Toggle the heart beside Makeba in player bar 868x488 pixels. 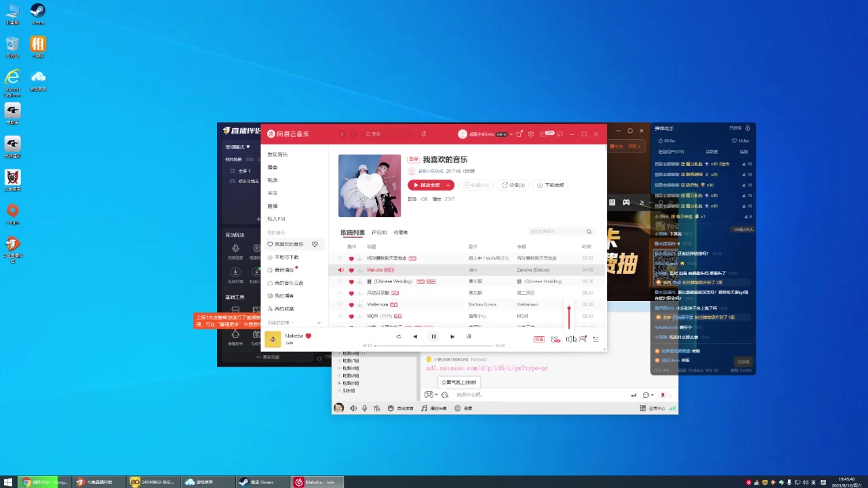pos(308,335)
